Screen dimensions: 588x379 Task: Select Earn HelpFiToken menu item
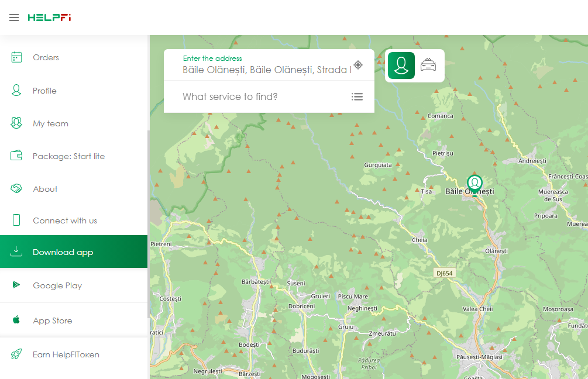click(x=66, y=354)
